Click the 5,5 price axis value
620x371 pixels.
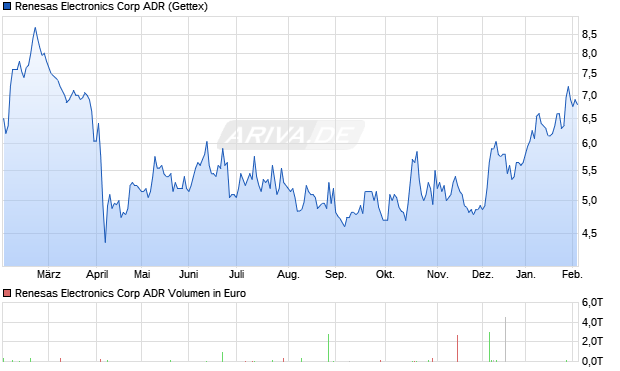pos(589,170)
